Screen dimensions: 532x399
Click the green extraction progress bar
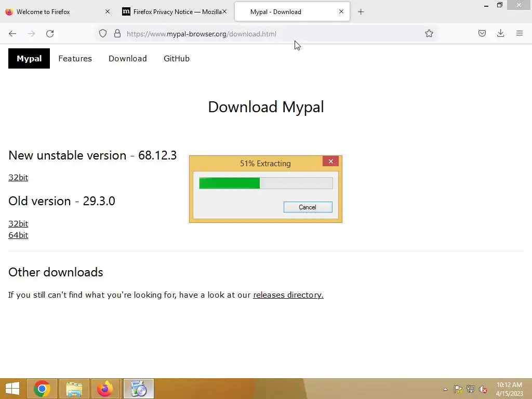point(265,183)
